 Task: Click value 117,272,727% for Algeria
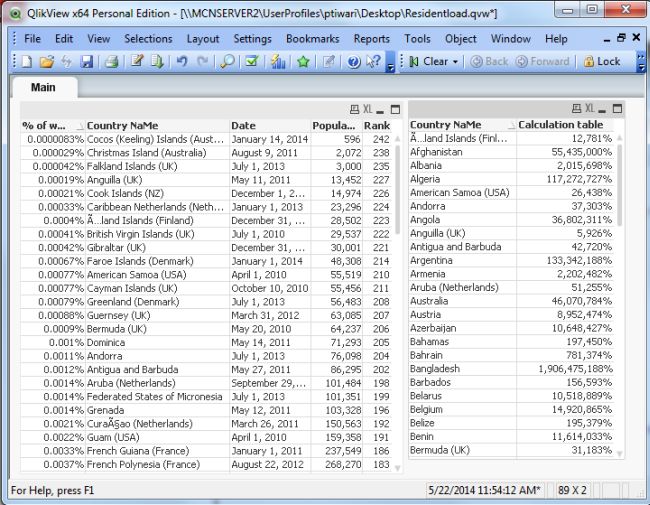coord(579,179)
